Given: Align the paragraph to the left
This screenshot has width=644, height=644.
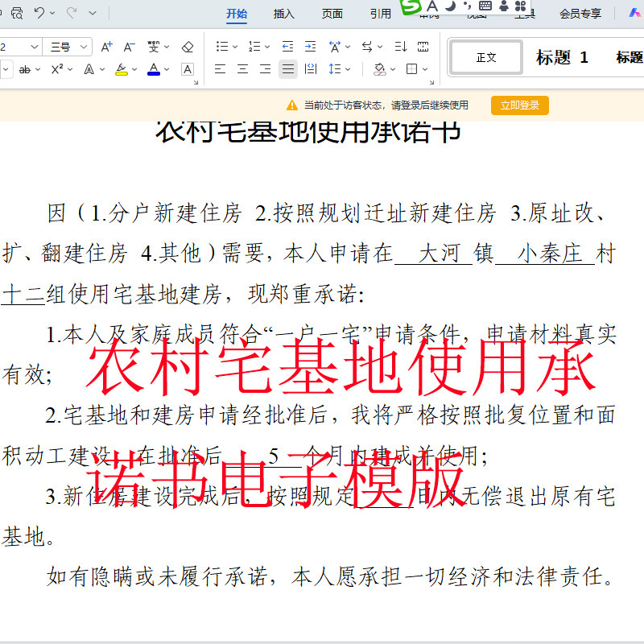Looking at the screenshot, I should tap(220, 69).
